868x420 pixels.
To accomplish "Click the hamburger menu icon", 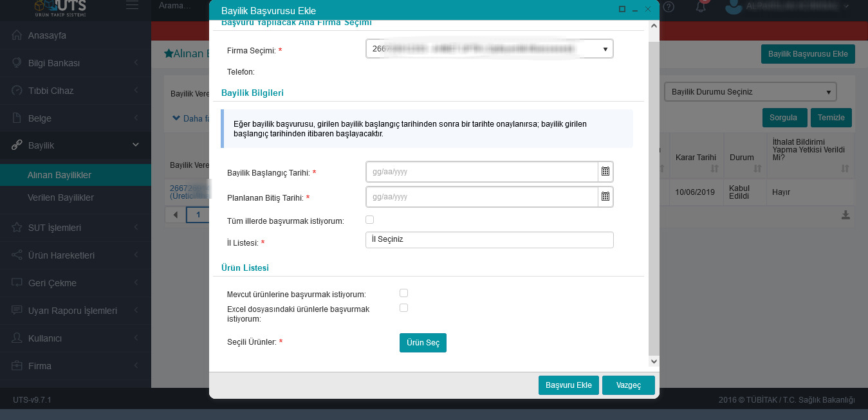I will (x=132, y=6).
